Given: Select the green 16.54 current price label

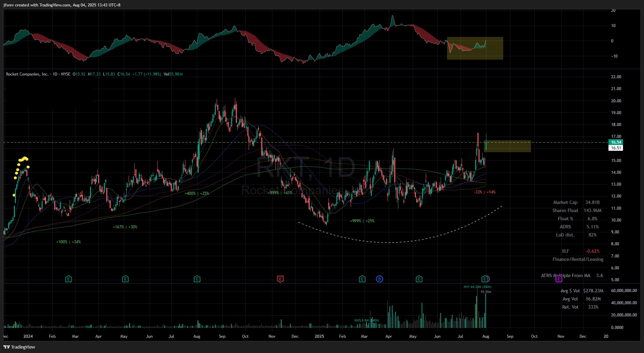Looking at the screenshot, I should point(616,142).
